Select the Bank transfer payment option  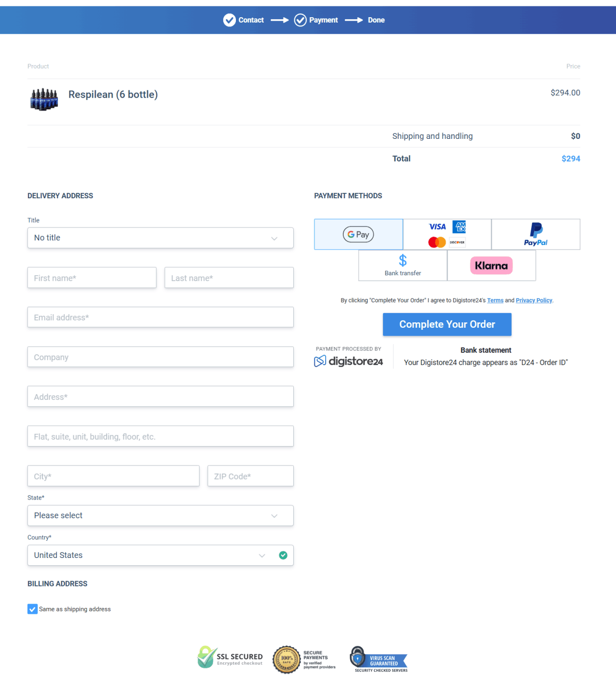point(402,265)
